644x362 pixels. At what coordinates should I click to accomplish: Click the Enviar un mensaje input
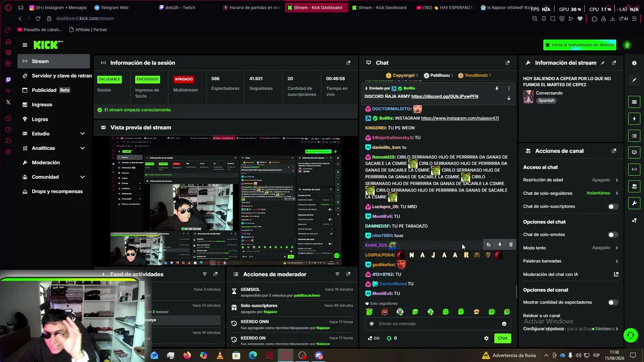tap(438, 324)
